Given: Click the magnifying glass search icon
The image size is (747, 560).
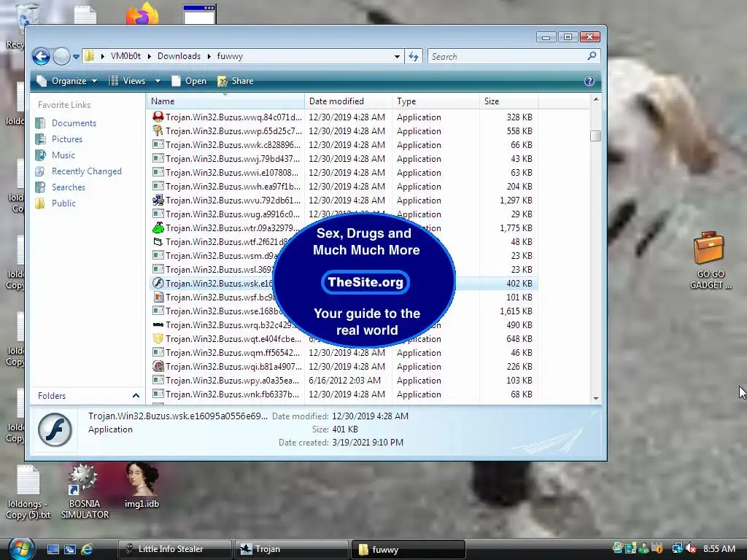Looking at the screenshot, I should [592, 56].
